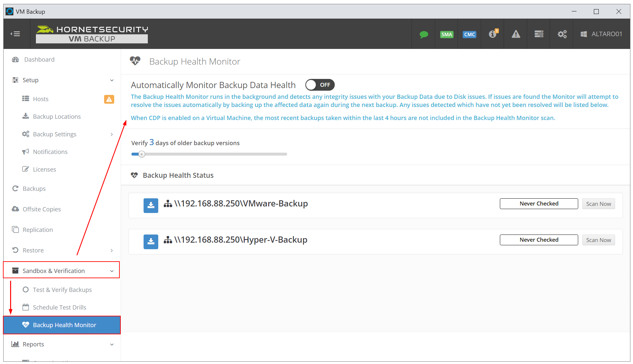Click the Hosts warning badge
Viewport: 633px width, 364px height.
point(109,99)
